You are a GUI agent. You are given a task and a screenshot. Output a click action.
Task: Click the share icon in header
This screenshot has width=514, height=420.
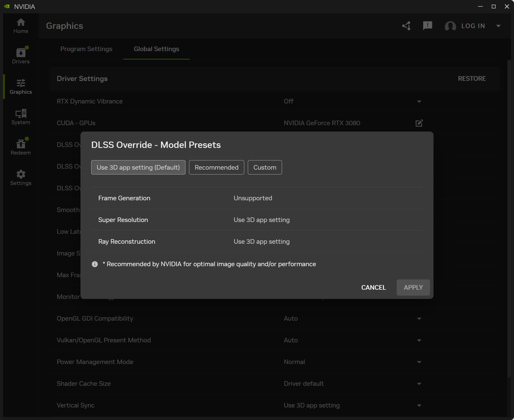[406, 26]
